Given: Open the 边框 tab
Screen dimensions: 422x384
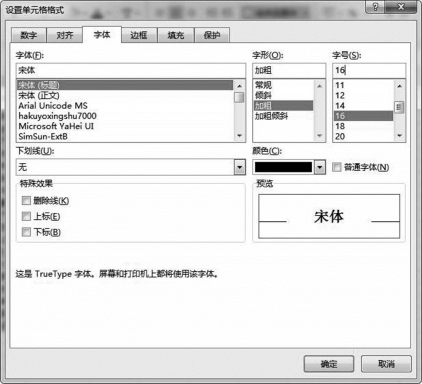Looking at the screenshot, I should tap(139, 35).
